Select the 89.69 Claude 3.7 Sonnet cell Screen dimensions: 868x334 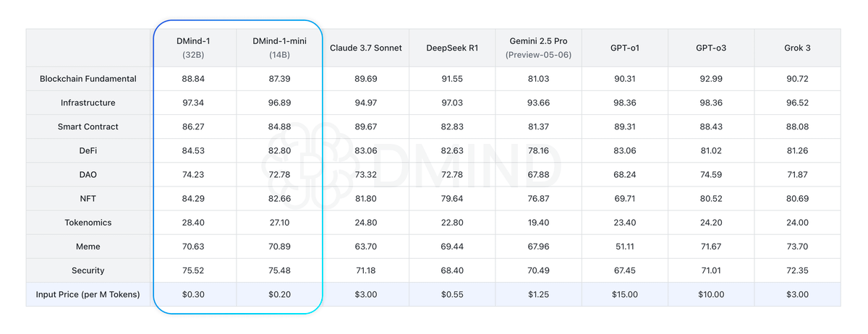coord(366,78)
